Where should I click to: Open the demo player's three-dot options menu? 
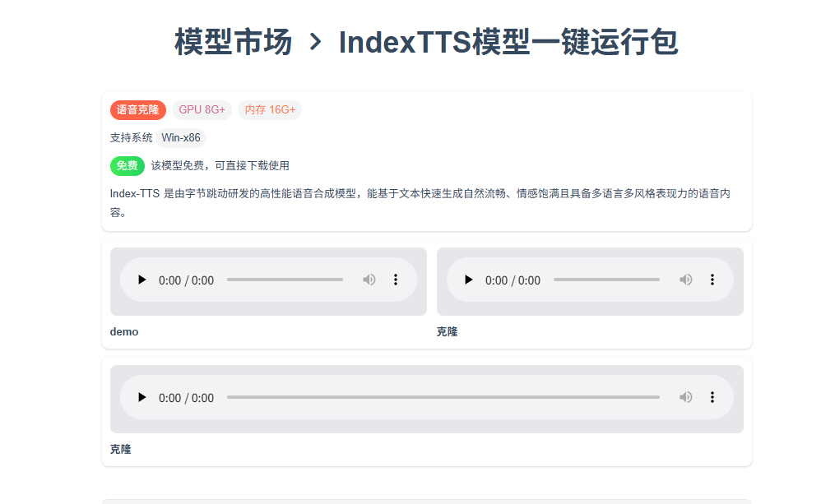pyautogui.click(x=396, y=280)
